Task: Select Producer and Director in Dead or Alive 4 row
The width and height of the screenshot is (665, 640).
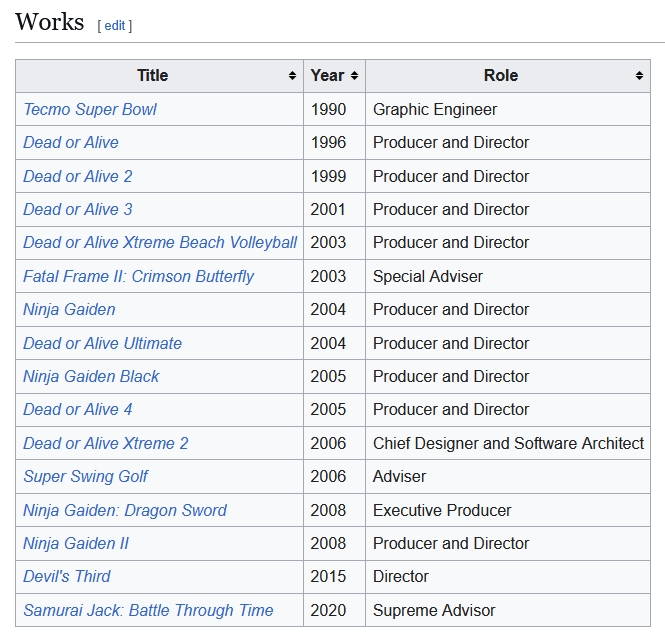Action: [x=451, y=410]
